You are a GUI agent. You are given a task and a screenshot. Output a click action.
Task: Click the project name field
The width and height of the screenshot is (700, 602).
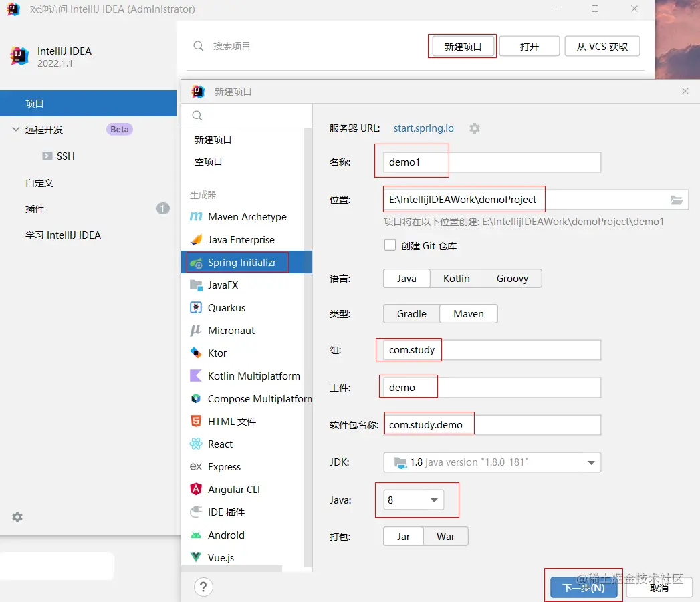coord(492,162)
